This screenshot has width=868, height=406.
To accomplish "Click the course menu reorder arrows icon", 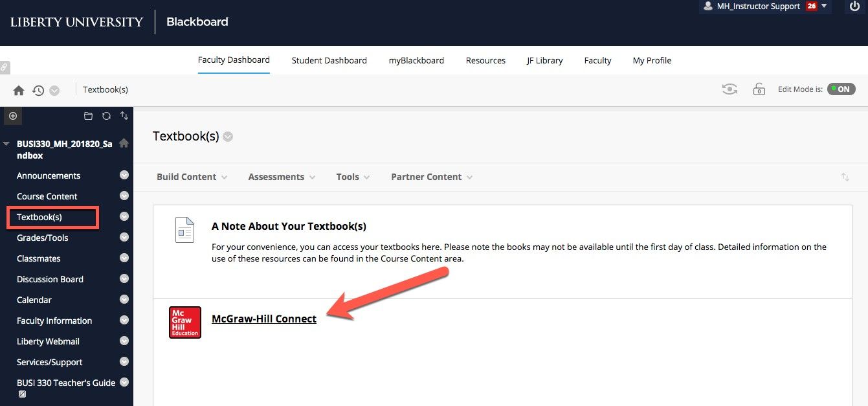I will point(124,116).
